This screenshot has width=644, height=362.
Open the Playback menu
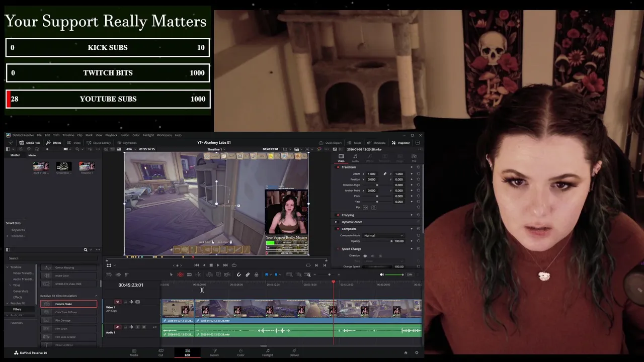[x=111, y=135]
